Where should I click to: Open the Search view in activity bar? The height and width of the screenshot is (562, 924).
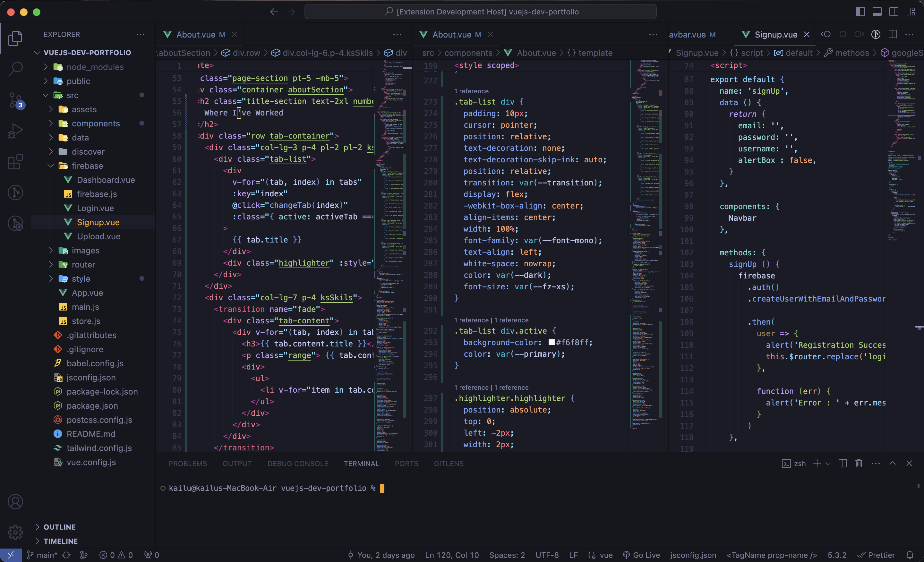pyautogui.click(x=15, y=69)
